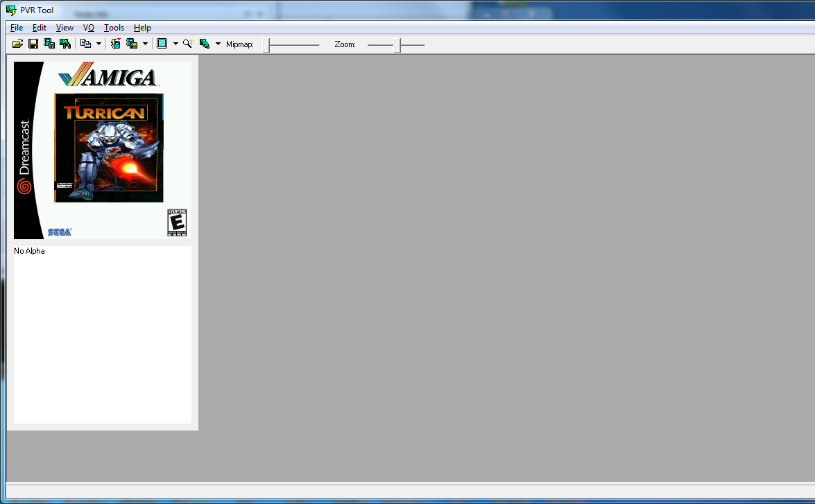The image size is (815, 504).
Task: Open the Edit menu
Action: (x=40, y=28)
